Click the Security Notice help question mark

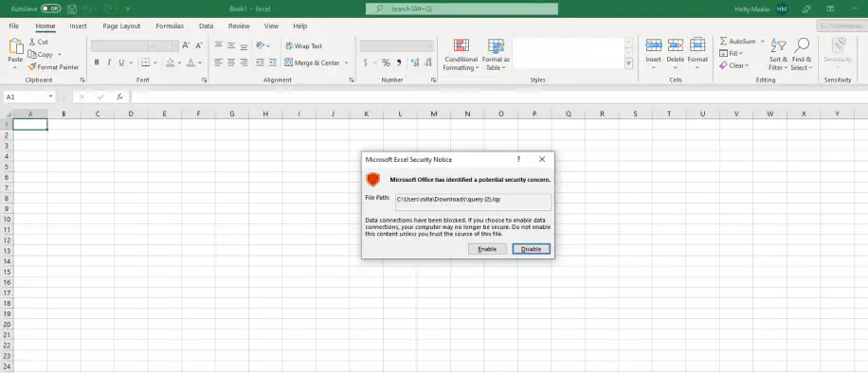518,159
